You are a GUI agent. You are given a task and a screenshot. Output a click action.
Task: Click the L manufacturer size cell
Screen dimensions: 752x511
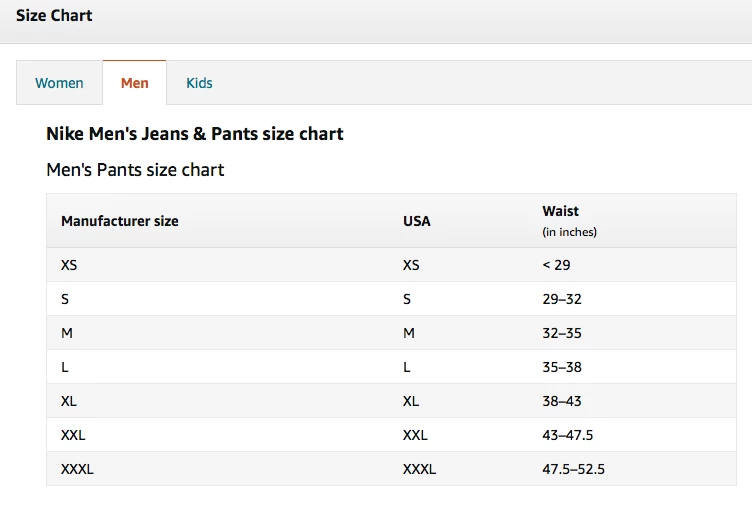pyautogui.click(x=65, y=367)
